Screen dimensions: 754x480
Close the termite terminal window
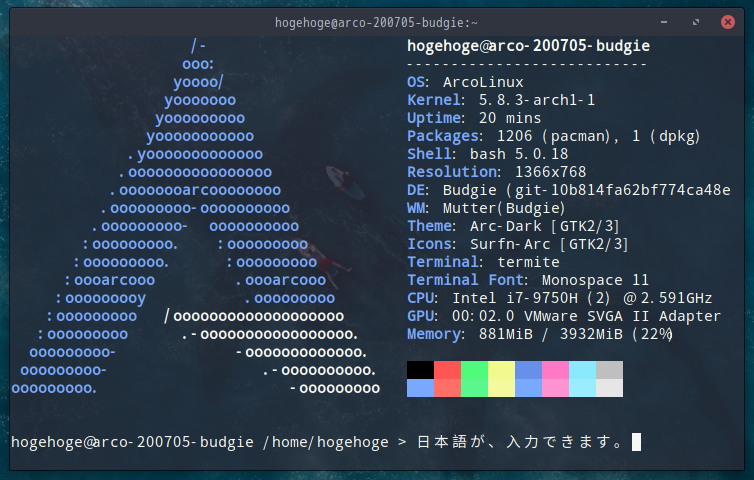(x=728, y=22)
